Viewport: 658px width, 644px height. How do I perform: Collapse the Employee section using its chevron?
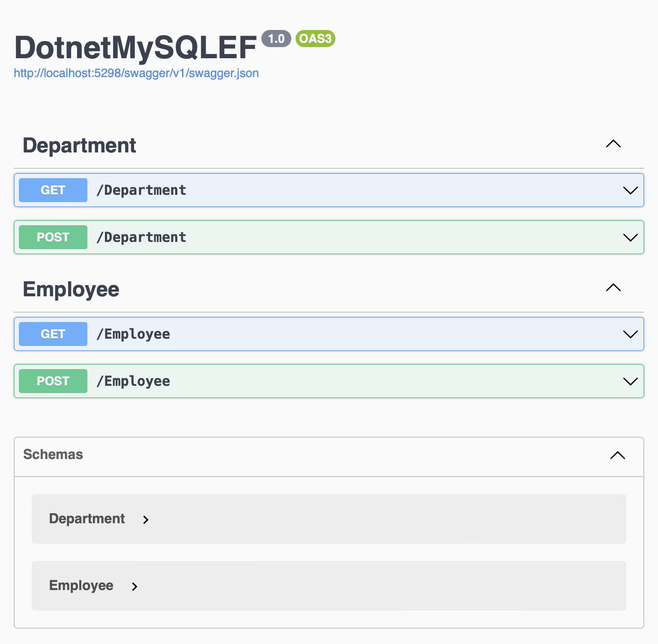pyautogui.click(x=613, y=288)
